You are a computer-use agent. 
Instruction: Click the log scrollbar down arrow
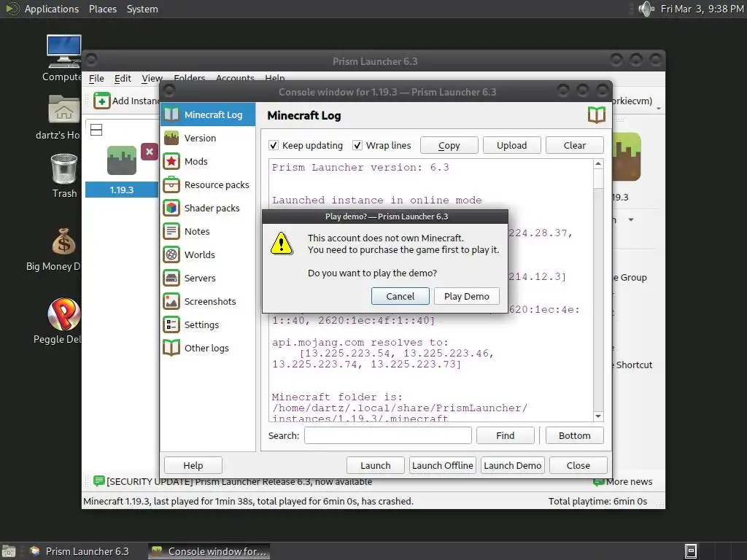click(598, 416)
